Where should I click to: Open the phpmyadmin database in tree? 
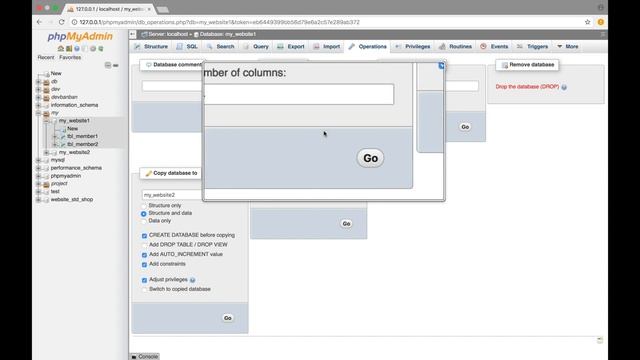click(66, 176)
